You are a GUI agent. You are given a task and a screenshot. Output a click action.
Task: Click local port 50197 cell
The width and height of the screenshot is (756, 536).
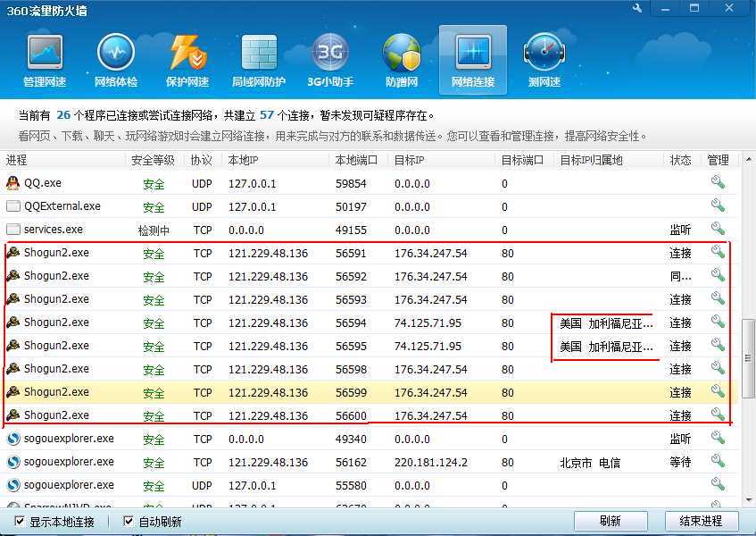point(351,207)
